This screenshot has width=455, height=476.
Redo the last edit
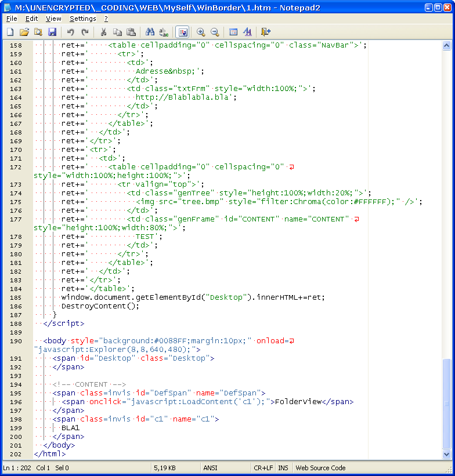point(85,32)
